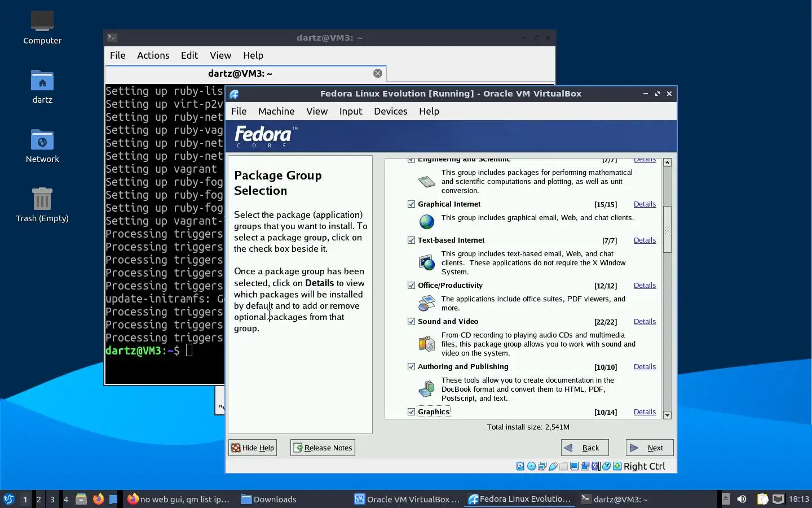812x508 pixels.
Task: Click the Graphical Internet globe icon
Action: pyautogui.click(x=427, y=222)
